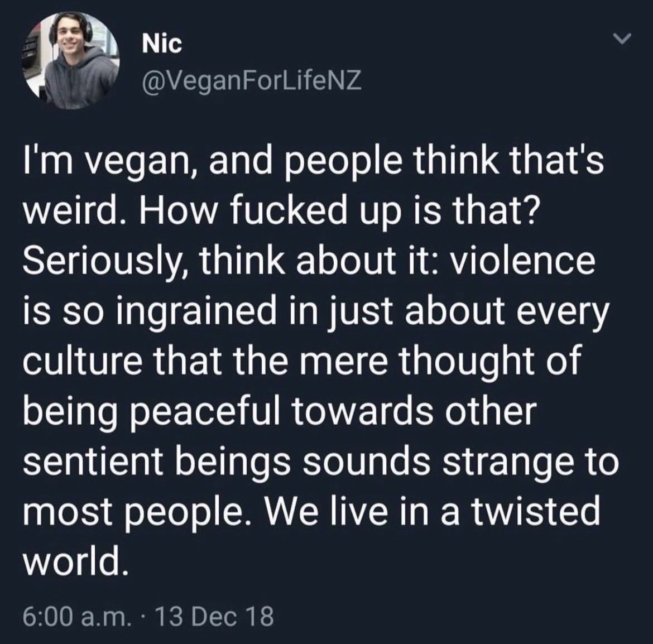Open the tweet options chevron menu
Viewport: 653px width, 644px height.
point(622,39)
